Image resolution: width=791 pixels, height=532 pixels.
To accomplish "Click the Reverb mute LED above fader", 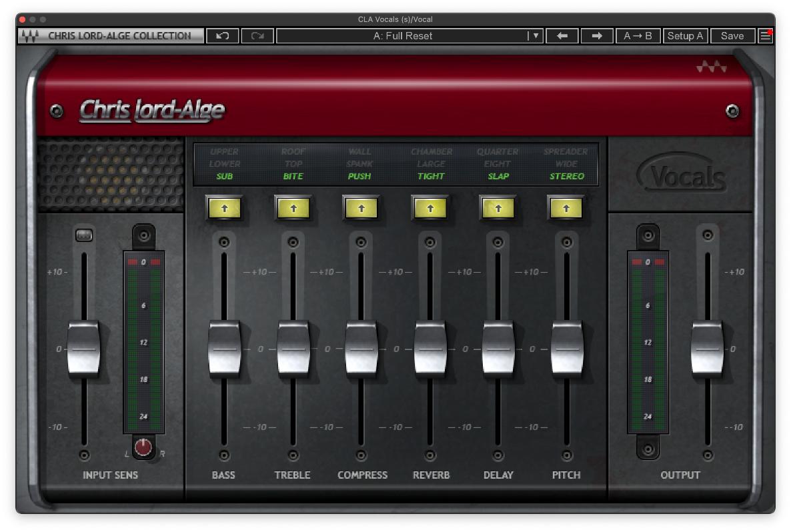I will coord(430,242).
